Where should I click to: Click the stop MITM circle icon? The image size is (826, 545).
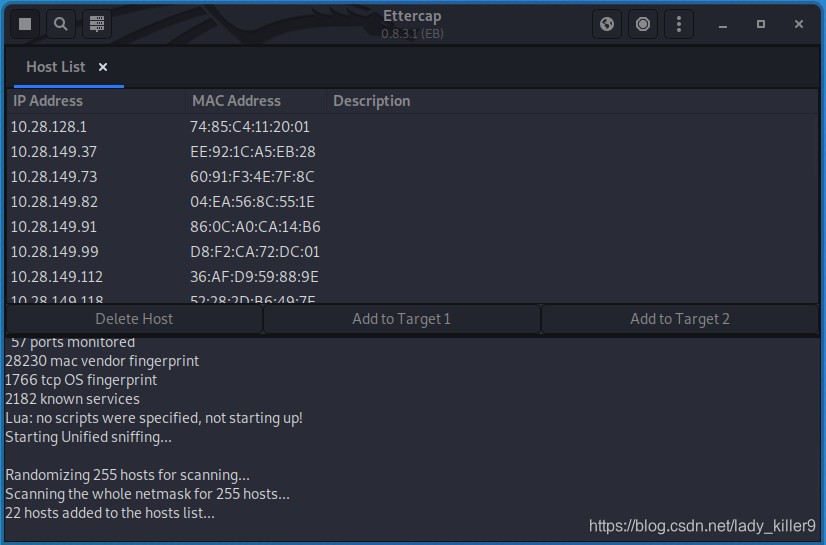pyautogui.click(x=643, y=24)
